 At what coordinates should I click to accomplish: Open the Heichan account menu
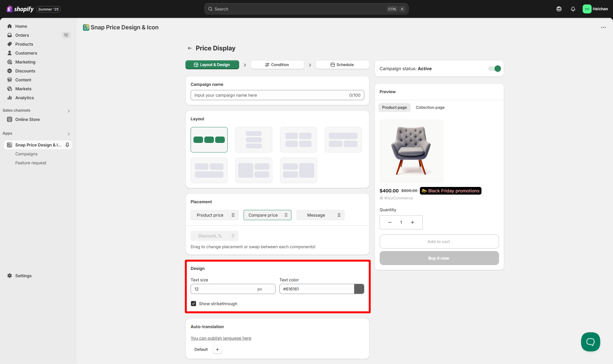click(x=595, y=9)
